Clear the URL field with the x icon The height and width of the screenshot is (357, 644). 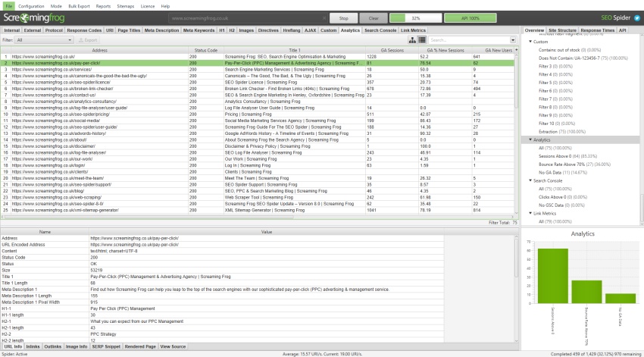coord(324,18)
